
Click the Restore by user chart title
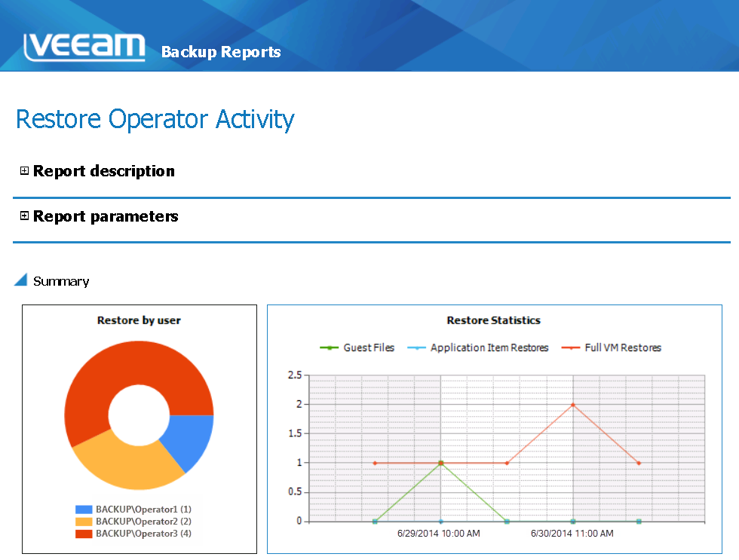click(139, 320)
